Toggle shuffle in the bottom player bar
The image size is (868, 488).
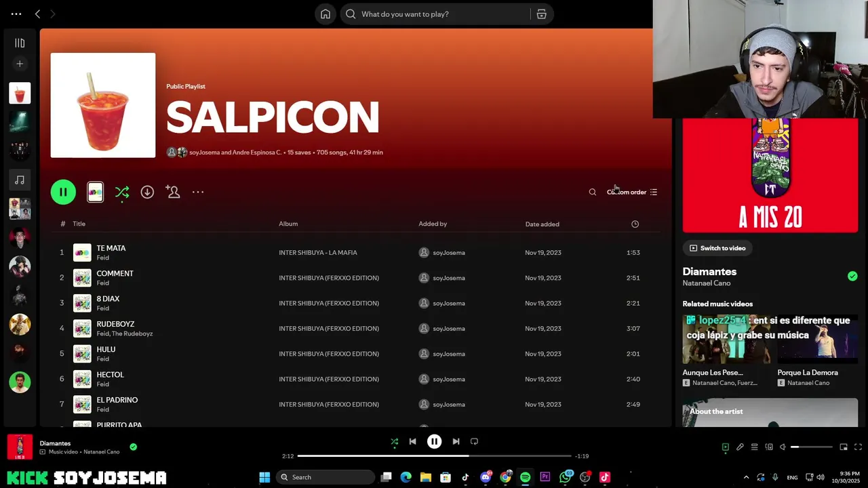(394, 442)
